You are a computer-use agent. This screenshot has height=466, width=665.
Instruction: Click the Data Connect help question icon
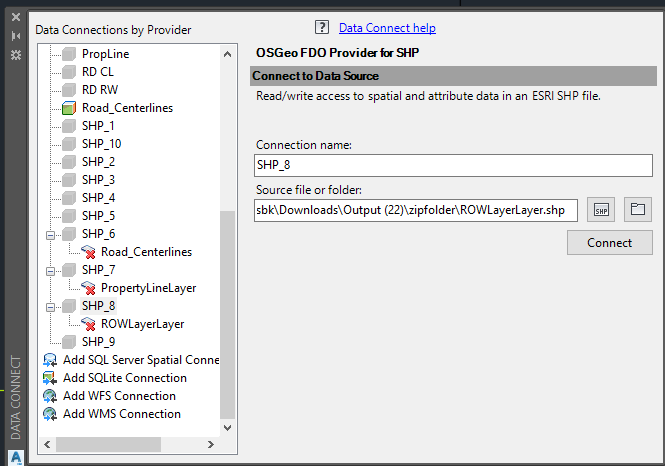coord(322,28)
